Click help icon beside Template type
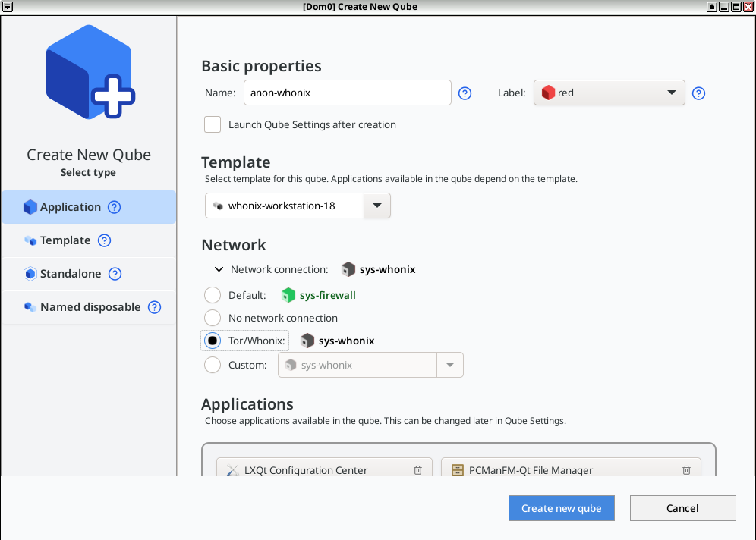This screenshot has height=540, width=756. coord(105,240)
